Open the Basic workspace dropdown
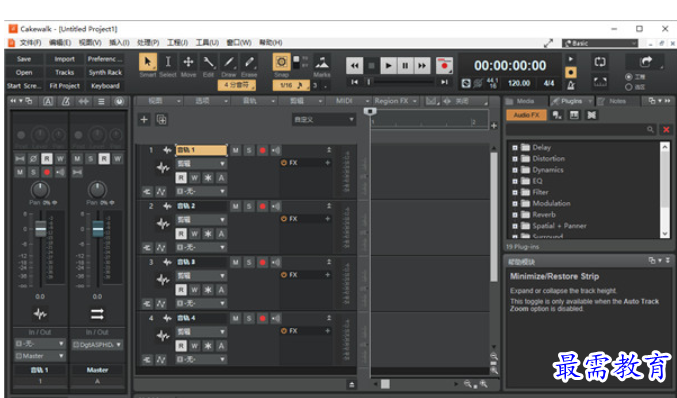The width and height of the screenshot is (677, 398). point(600,43)
